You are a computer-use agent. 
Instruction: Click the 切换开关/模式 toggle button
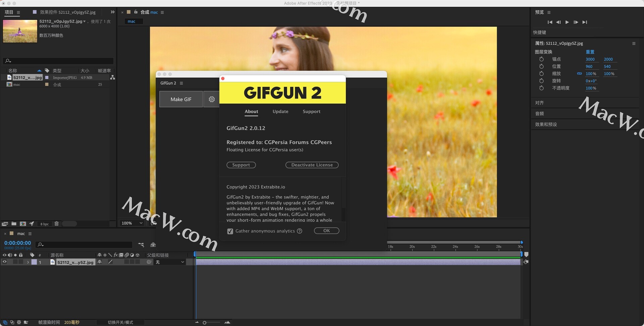point(120,322)
